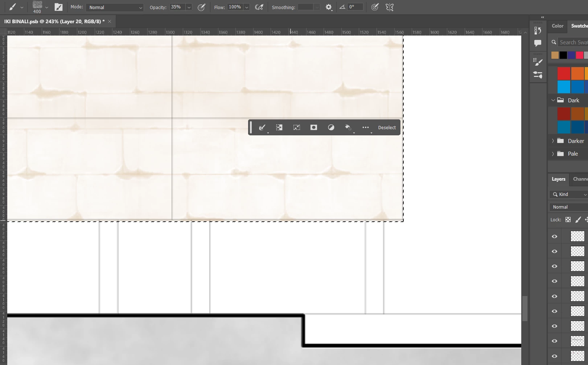Open the Opacity slider dropdown arrow

(x=189, y=7)
